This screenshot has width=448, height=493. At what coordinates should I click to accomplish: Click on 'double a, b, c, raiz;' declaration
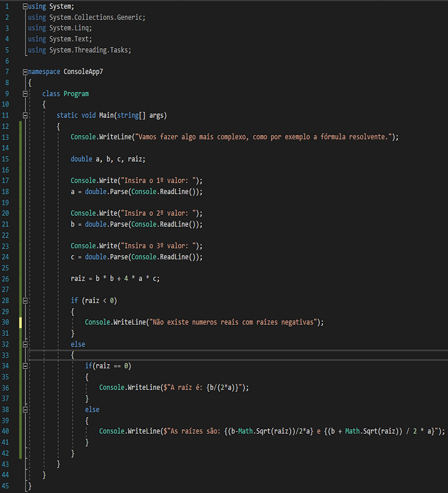(x=108, y=159)
